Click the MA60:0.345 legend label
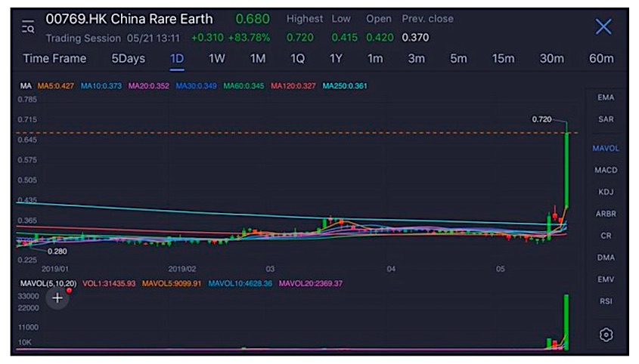The height and width of the screenshot is (364, 639). (244, 86)
